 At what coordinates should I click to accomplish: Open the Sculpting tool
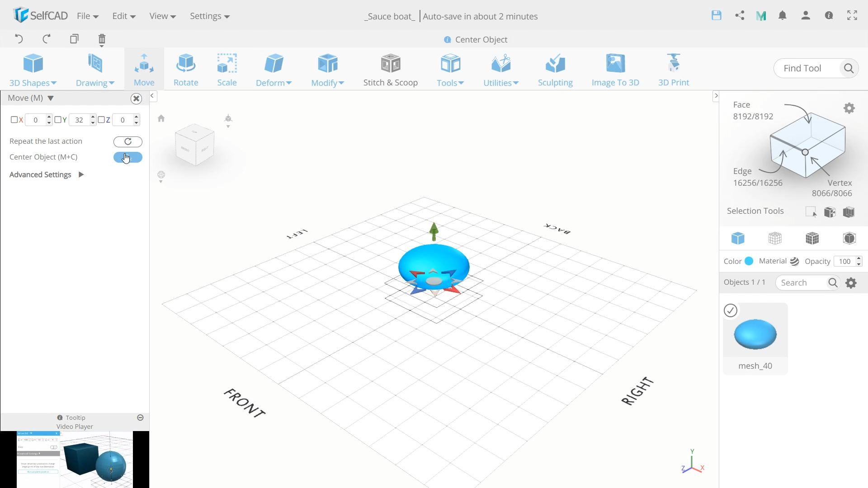coord(555,70)
